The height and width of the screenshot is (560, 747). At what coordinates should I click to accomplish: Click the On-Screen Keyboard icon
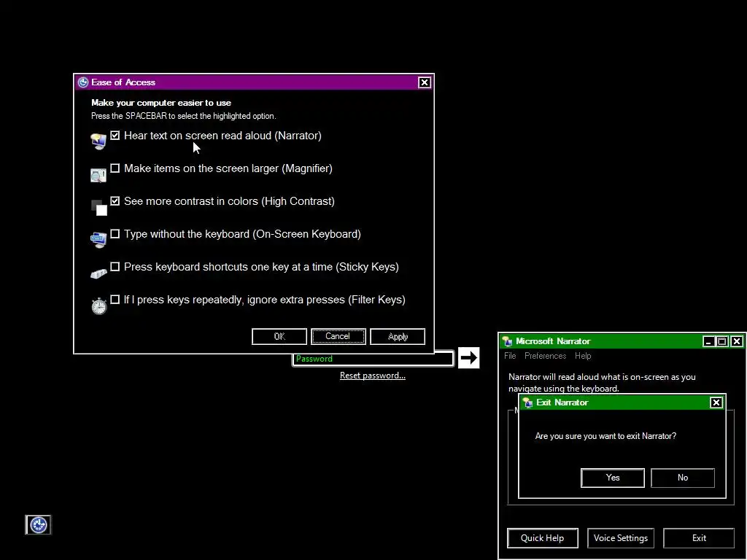(x=98, y=239)
